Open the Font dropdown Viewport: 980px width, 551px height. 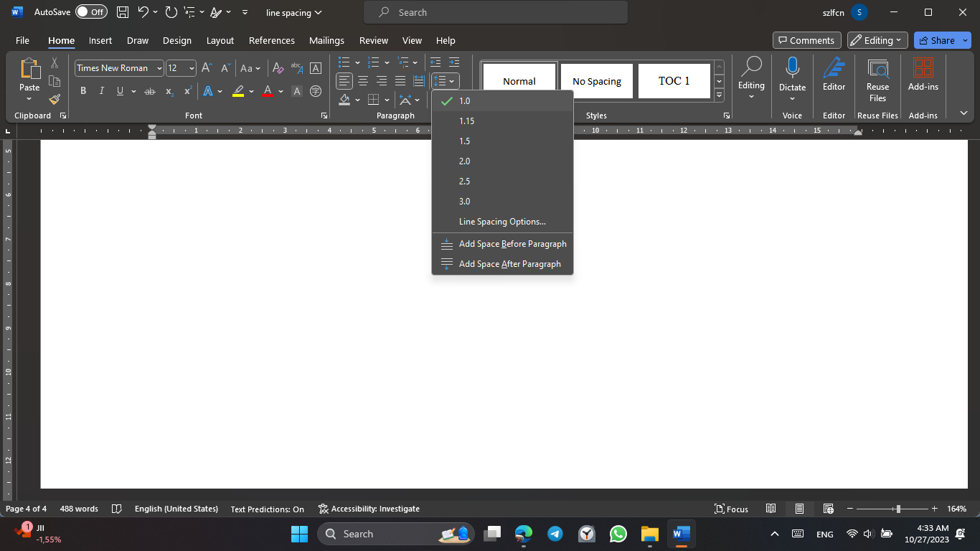[x=159, y=67]
